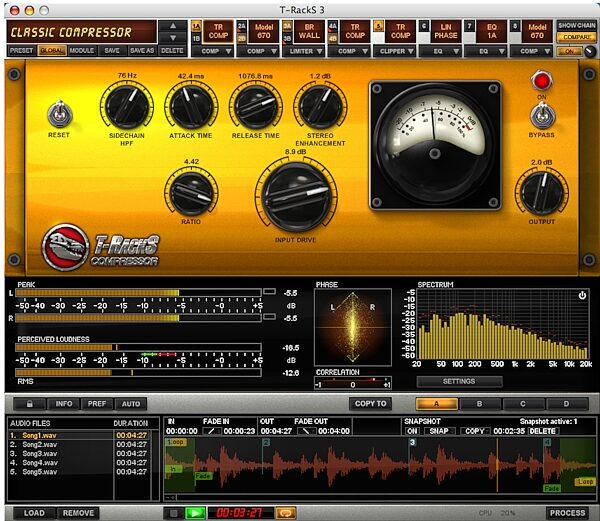
Task: Open the TR COMP clipper module in slot 5
Action: tap(401, 31)
